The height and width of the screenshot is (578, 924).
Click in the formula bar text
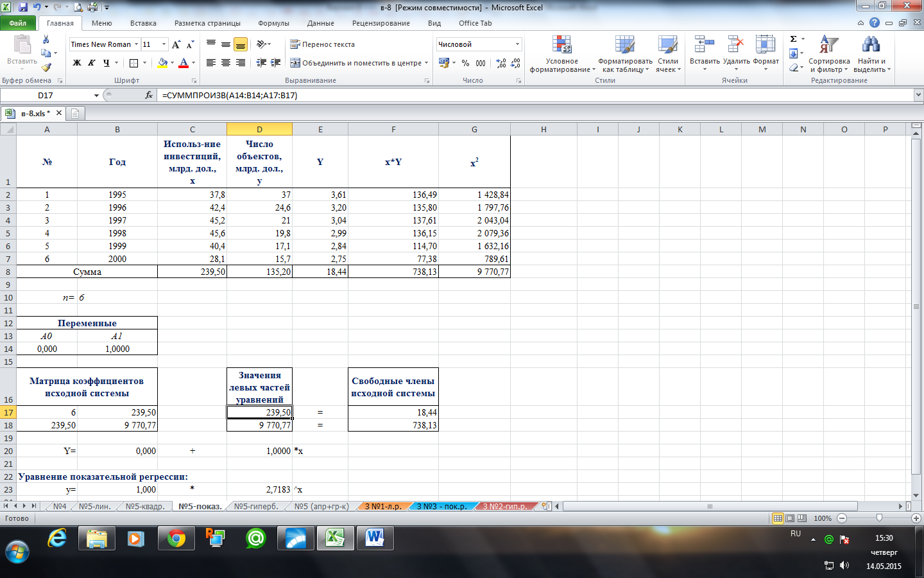coord(230,95)
